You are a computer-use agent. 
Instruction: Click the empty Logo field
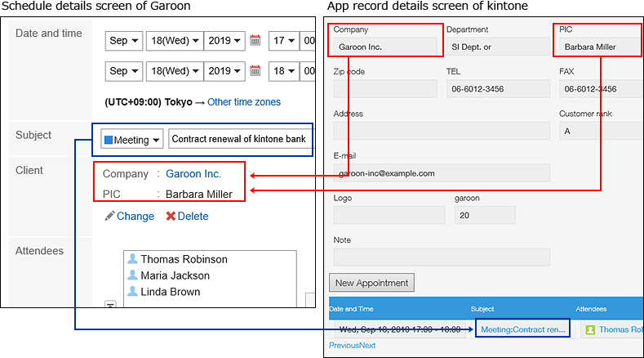pyautogui.click(x=389, y=215)
